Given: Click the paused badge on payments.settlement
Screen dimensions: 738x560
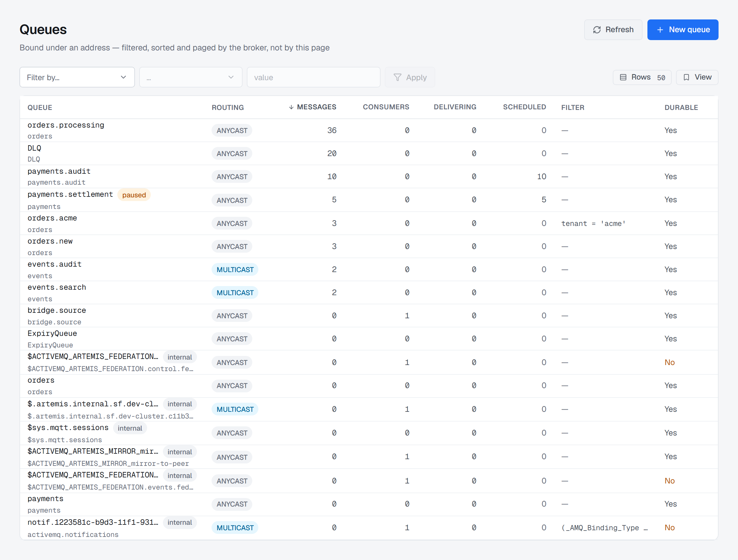Looking at the screenshot, I should pyautogui.click(x=134, y=195).
